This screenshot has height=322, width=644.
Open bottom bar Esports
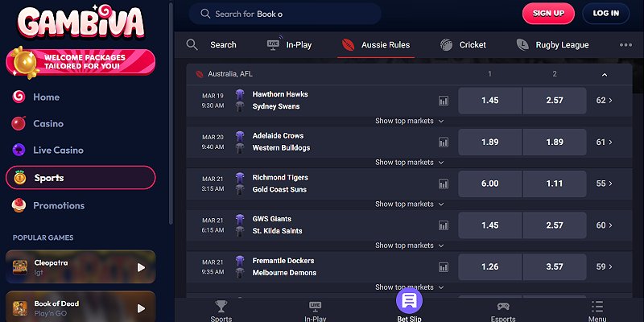pyautogui.click(x=503, y=311)
